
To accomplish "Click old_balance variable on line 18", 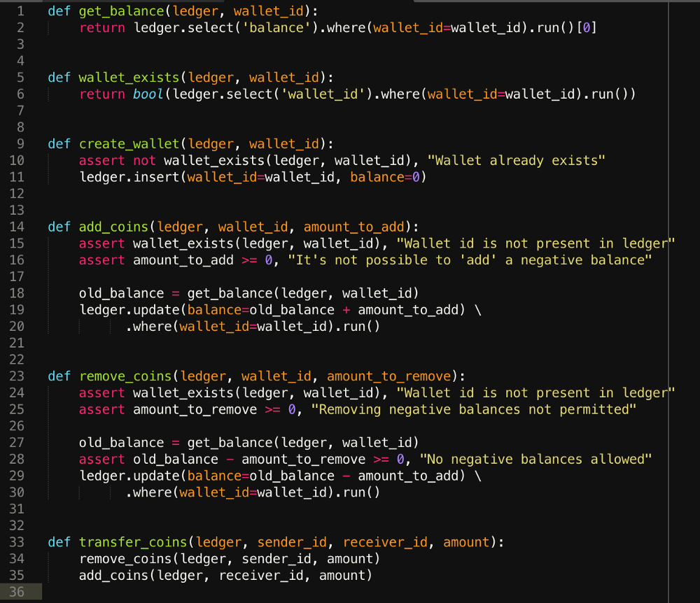I will [x=121, y=294].
